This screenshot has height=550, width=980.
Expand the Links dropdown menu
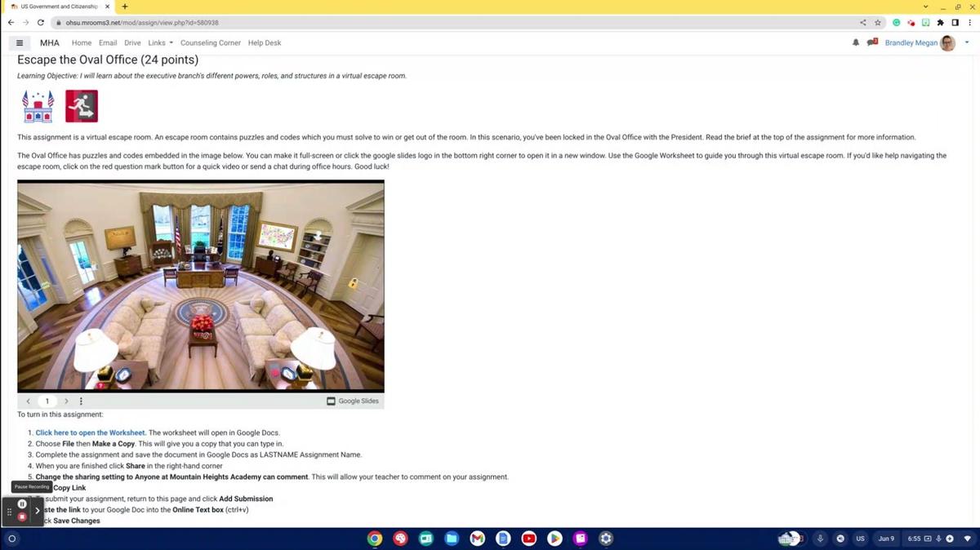[x=160, y=42]
